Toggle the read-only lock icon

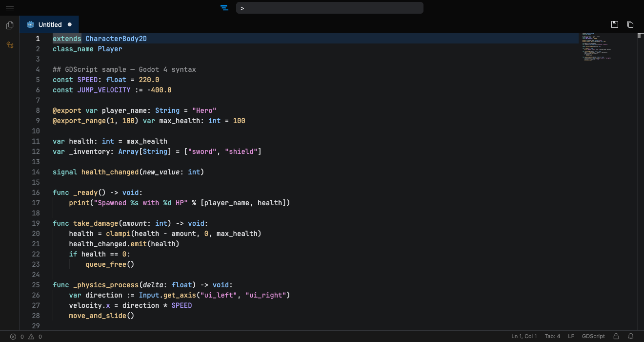[616, 336]
